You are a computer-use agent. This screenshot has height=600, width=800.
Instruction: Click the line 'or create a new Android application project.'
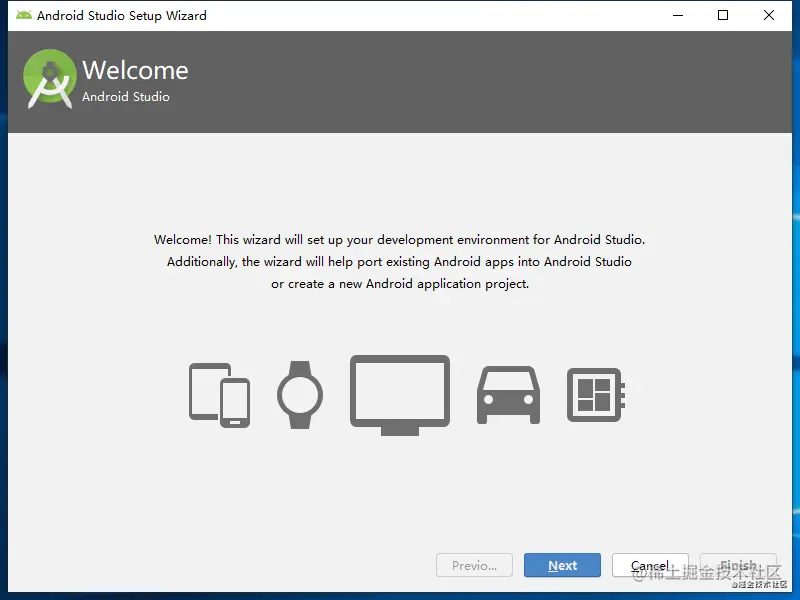point(400,284)
